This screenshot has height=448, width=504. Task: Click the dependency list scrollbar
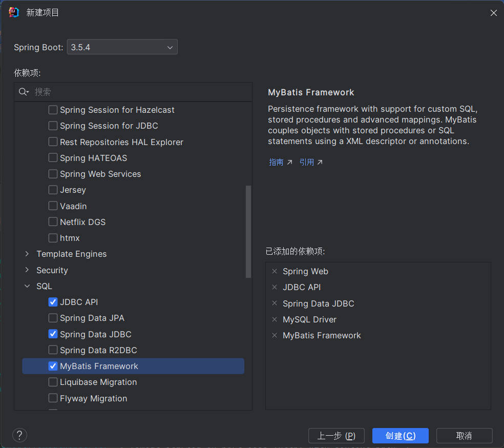point(248,232)
